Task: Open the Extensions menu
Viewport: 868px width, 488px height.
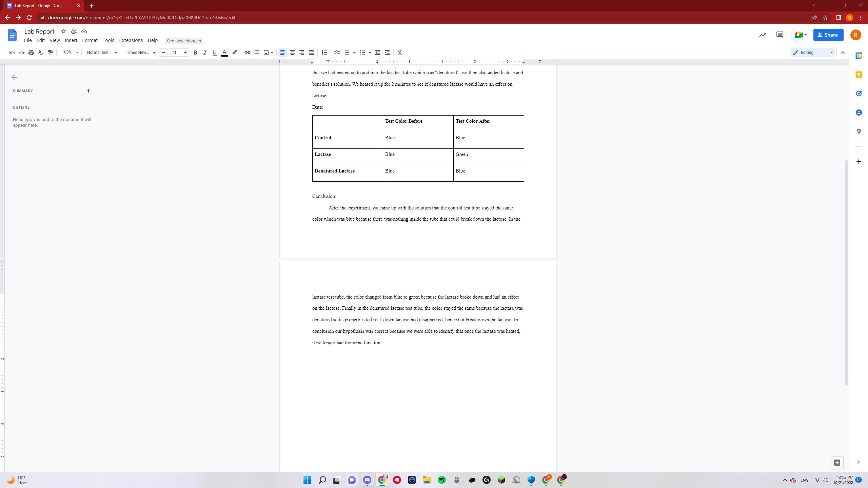Action: click(131, 40)
